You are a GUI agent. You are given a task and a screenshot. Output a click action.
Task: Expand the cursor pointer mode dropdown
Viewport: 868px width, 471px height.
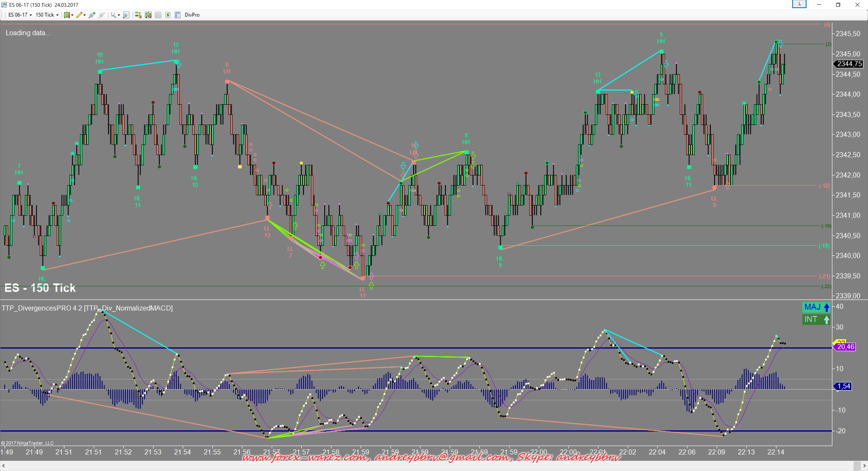pos(115,15)
